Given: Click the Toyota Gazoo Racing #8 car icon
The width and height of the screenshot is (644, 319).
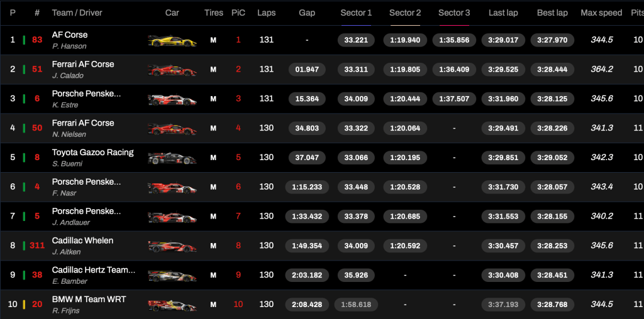Looking at the screenshot, I should tap(172, 158).
